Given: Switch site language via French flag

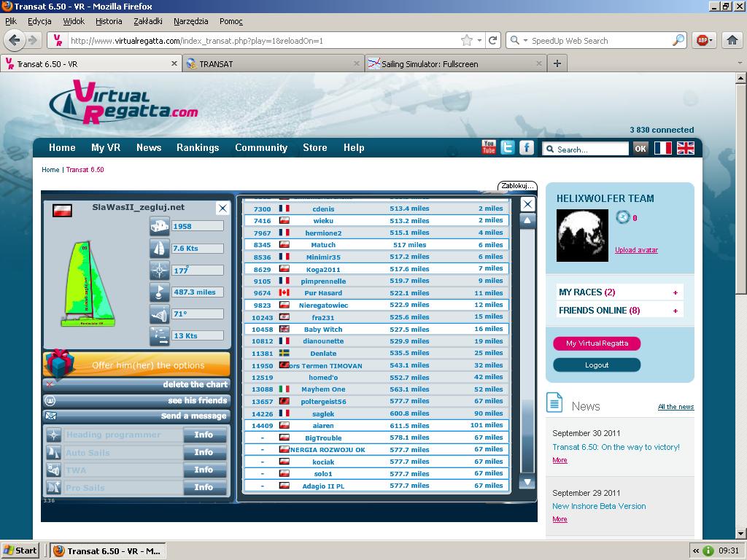Looking at the screenshot, I should click(662, 148).
